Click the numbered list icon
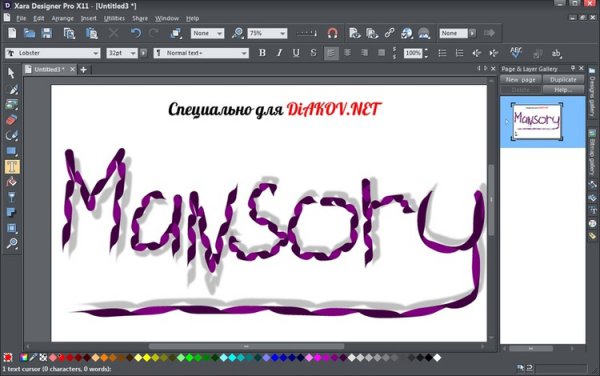Image resolution: width=600 pixels, height=376 pixels. (x=459, y=53)
